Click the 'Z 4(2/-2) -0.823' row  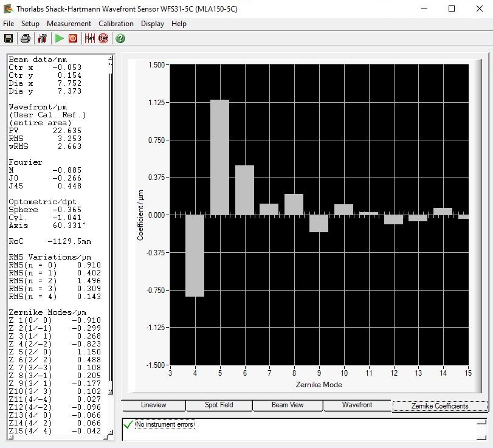[55, 344]
